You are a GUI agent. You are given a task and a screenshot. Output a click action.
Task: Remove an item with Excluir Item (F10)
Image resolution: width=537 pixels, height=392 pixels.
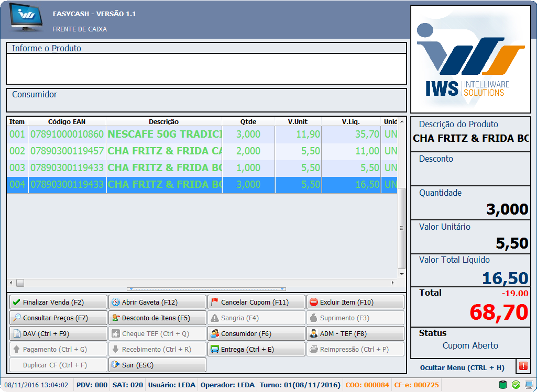[x=355, y=302]
